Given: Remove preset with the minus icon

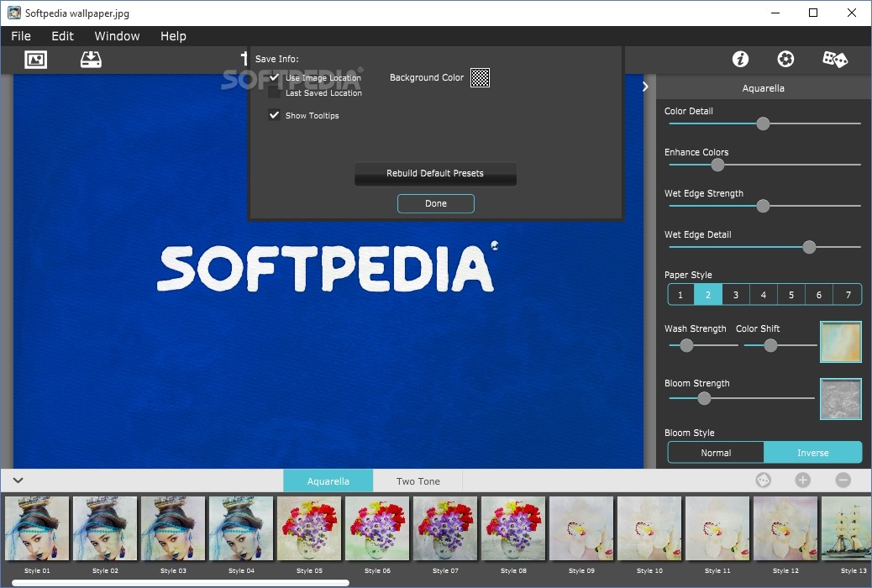Looking at the screenshot, I should click(843, 480).
